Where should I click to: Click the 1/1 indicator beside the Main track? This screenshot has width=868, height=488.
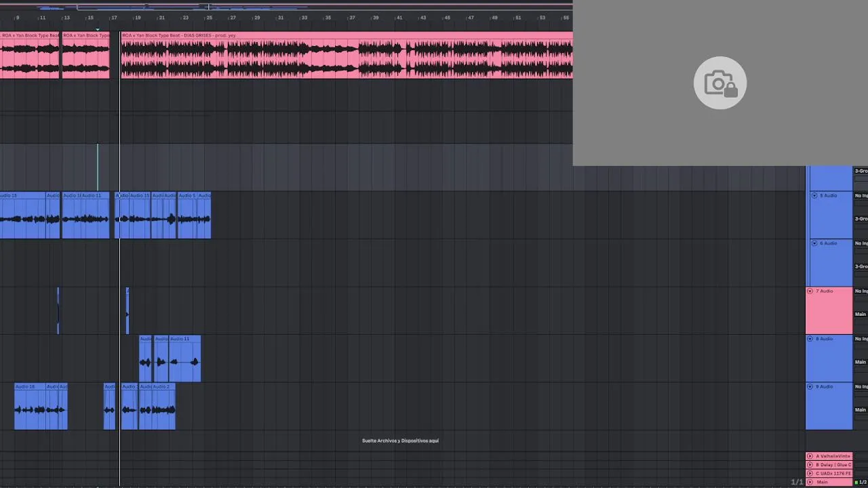(797, 482)
